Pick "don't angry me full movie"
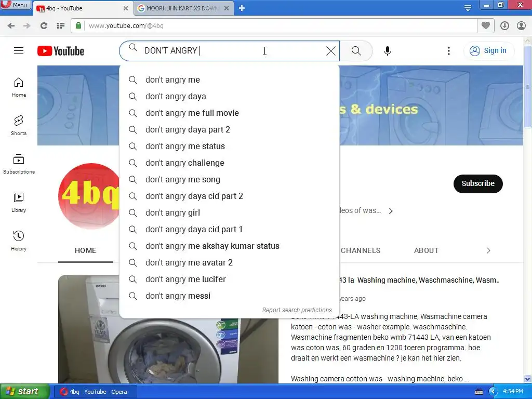Viewport: 532px width, 399px height. click(229, 113)
